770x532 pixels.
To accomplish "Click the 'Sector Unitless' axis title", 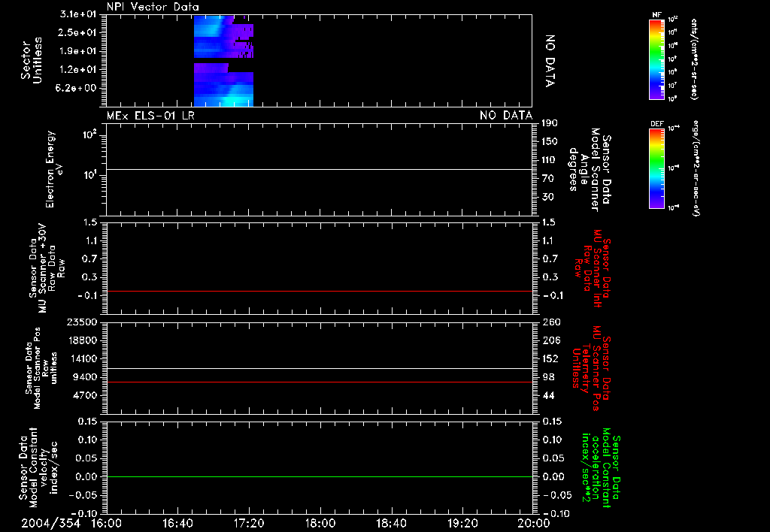I will (x=32, y=60).
